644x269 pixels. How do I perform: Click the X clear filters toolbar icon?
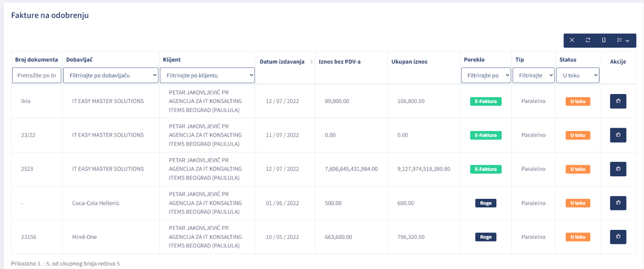point(572,40)
